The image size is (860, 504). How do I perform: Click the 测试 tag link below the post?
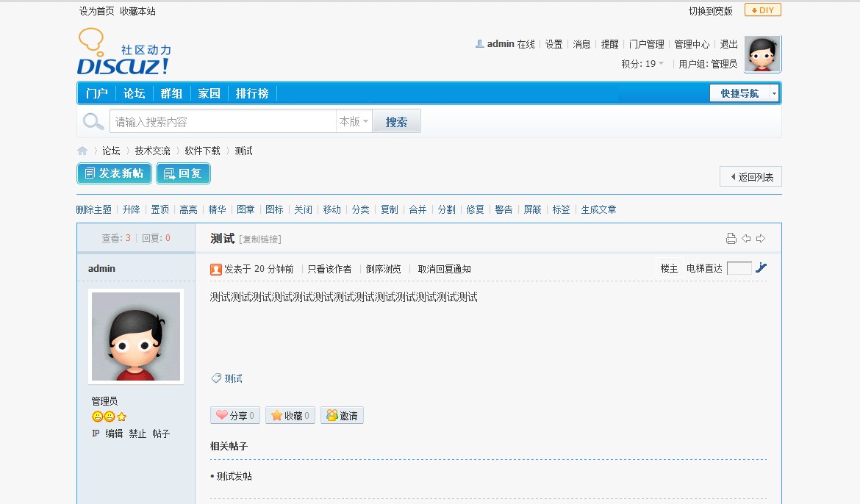click(x=233, y=379)
